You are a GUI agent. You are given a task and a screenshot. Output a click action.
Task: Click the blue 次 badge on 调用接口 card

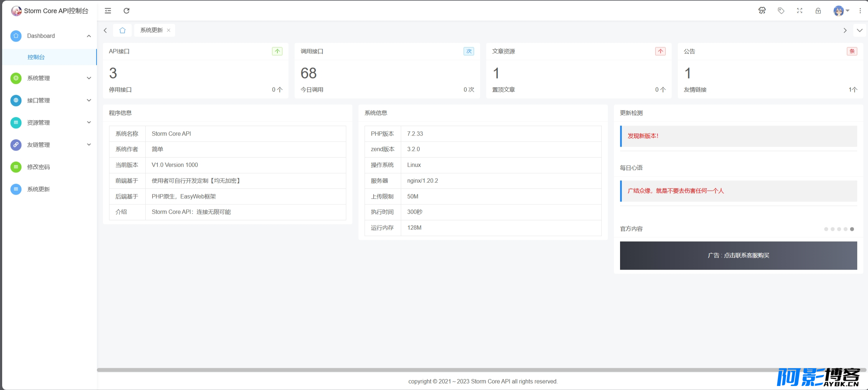tap(469, 51)
